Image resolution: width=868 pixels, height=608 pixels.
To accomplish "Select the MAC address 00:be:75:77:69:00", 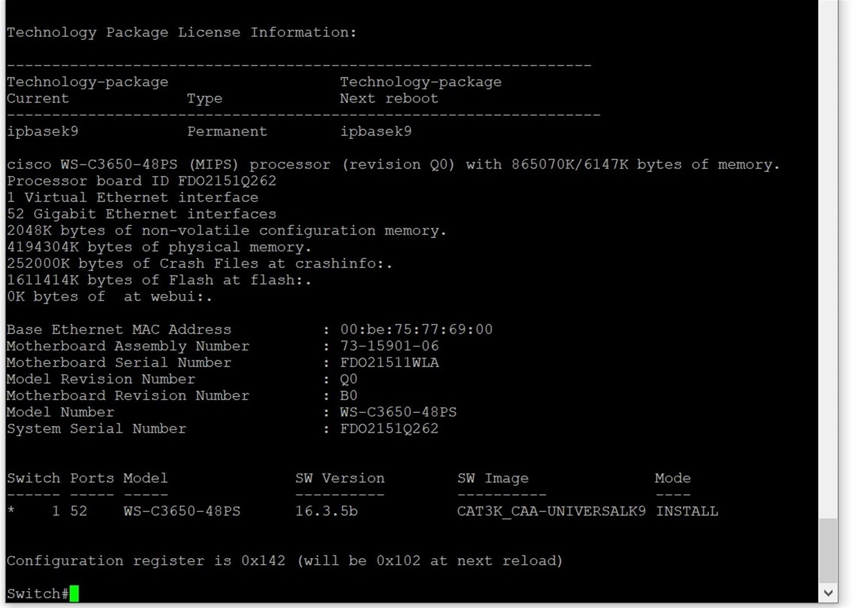I will coord(416,330).
